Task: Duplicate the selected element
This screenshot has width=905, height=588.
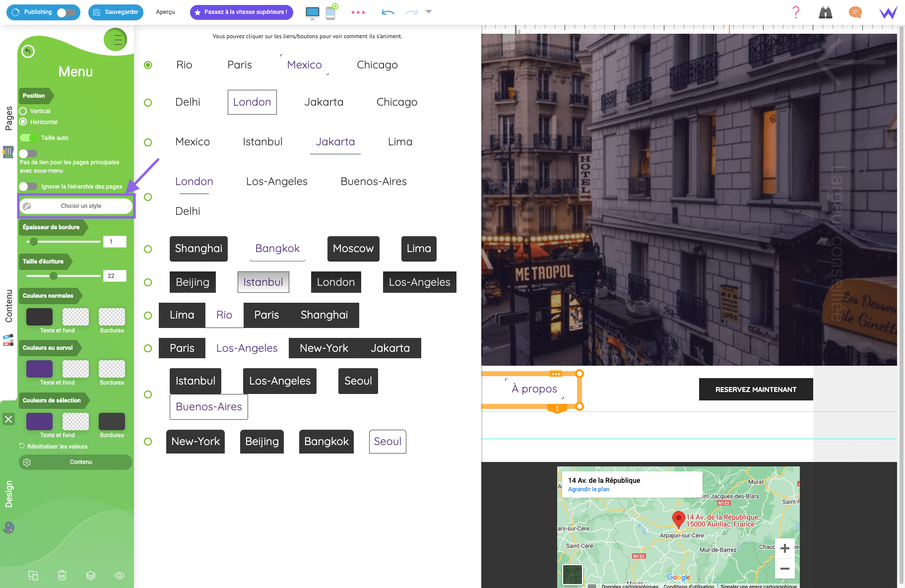Action: [x=33, y=575]
